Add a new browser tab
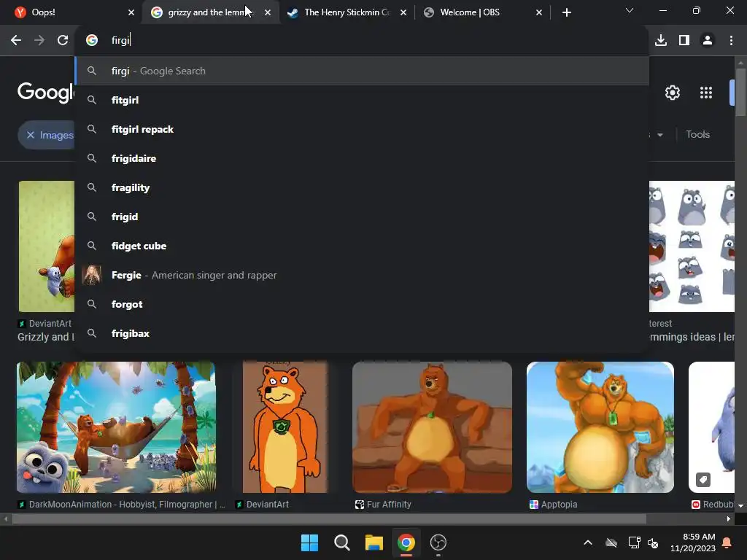The height and width of the screenshot is (560, 747). point(566,12)
